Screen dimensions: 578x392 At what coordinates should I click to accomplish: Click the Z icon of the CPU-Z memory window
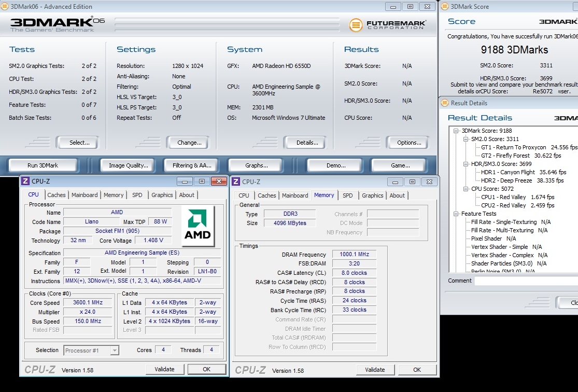[236, 181]
